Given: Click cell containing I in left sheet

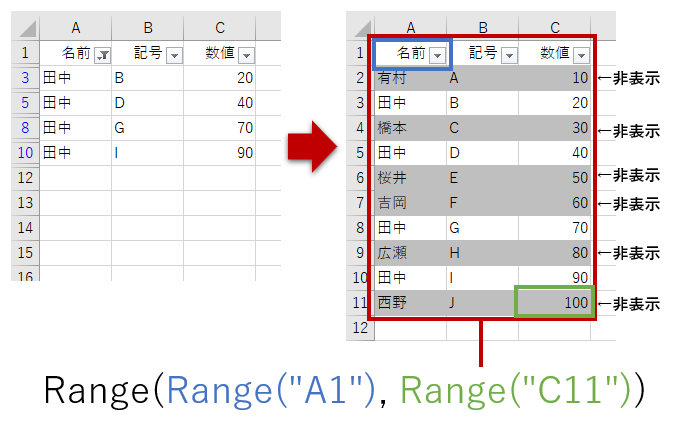Looking at the screenshot, I should tap(148, 153).
